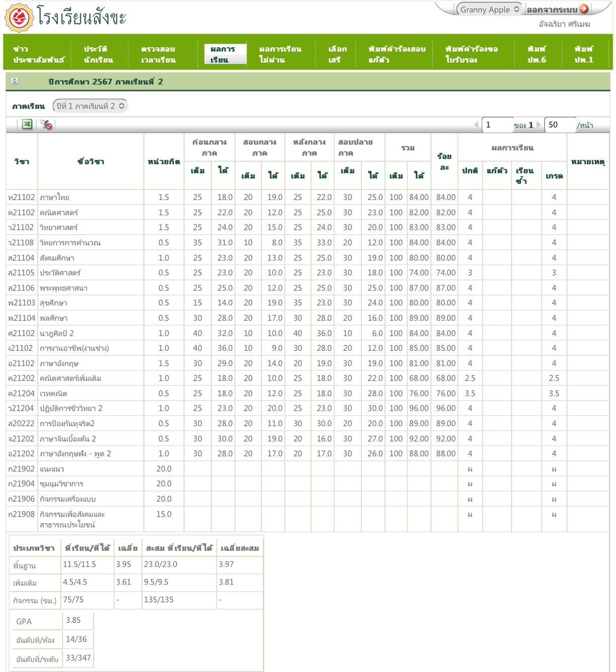The image size is (616, 672).
Task: Sort by the ร้อยละ column header
Action: (445, 161)
